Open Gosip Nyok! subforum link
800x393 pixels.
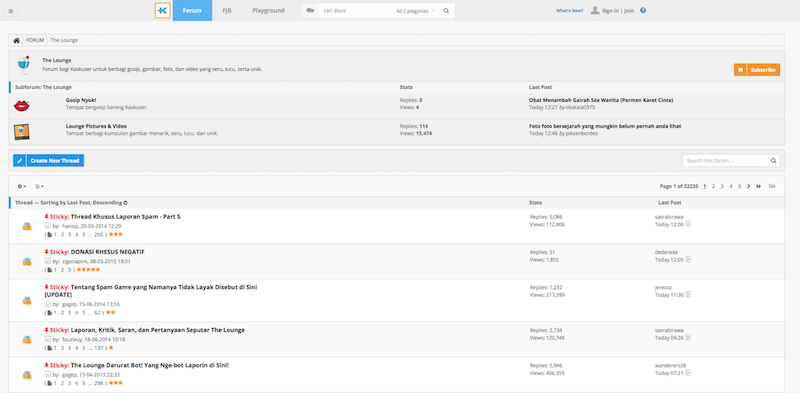tap(81, 100)
